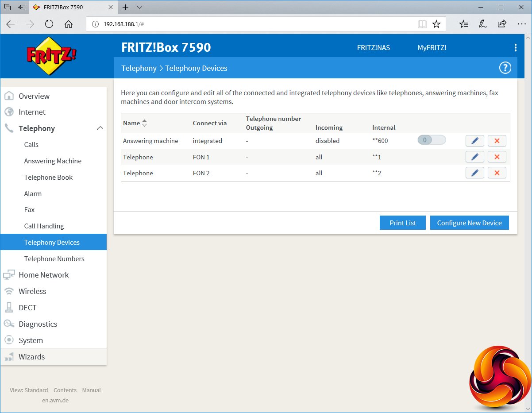
Task: Open the web notes pen tool
Action: [x=483, y=24]
